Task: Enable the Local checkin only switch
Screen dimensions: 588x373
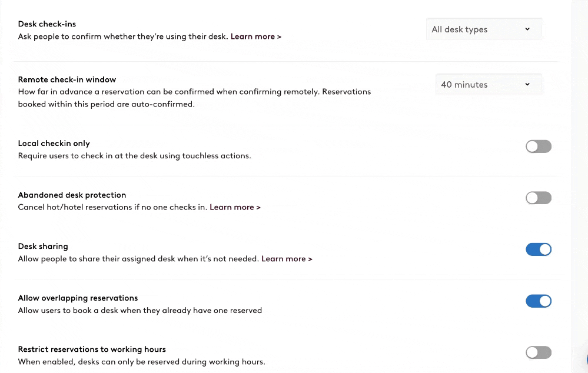Action: coord(538,146)
